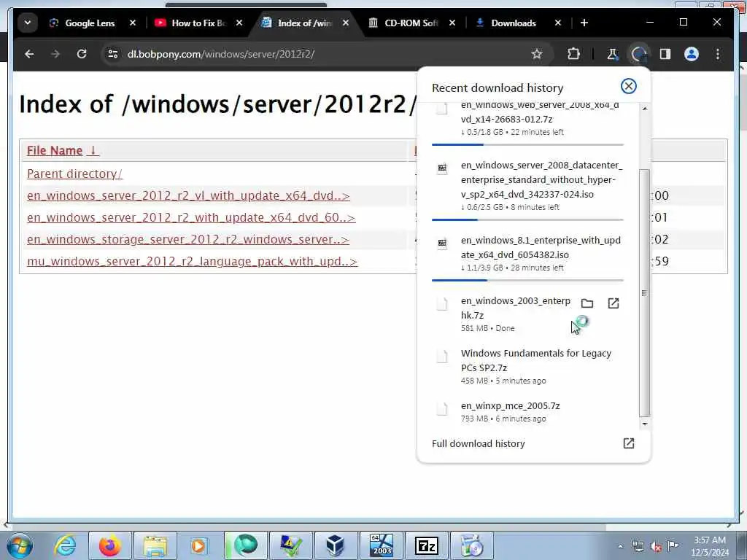View site information icon in address bar
The height and width of the screenshot is (560, 747).
tap(113, 54)
